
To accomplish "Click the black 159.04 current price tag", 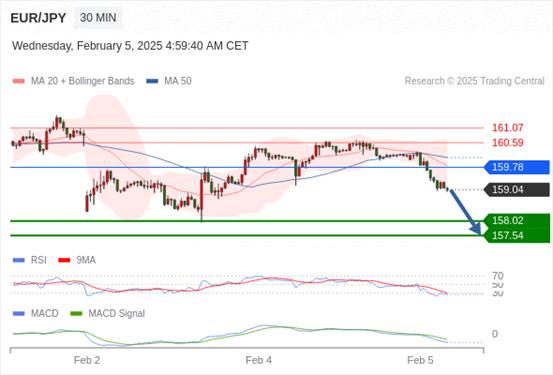I will (x=517, y=190).
